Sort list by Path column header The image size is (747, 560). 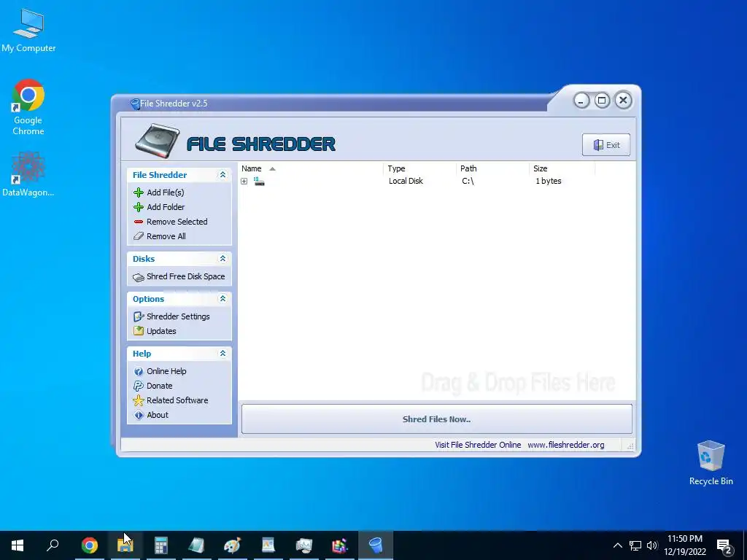coord(492,168)
